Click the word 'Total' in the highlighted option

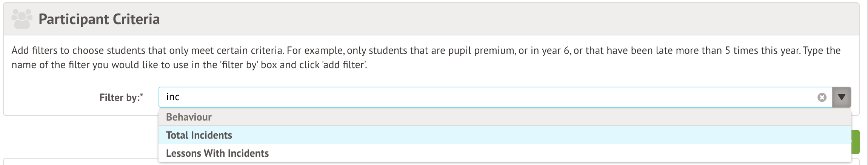pos(177,135)
